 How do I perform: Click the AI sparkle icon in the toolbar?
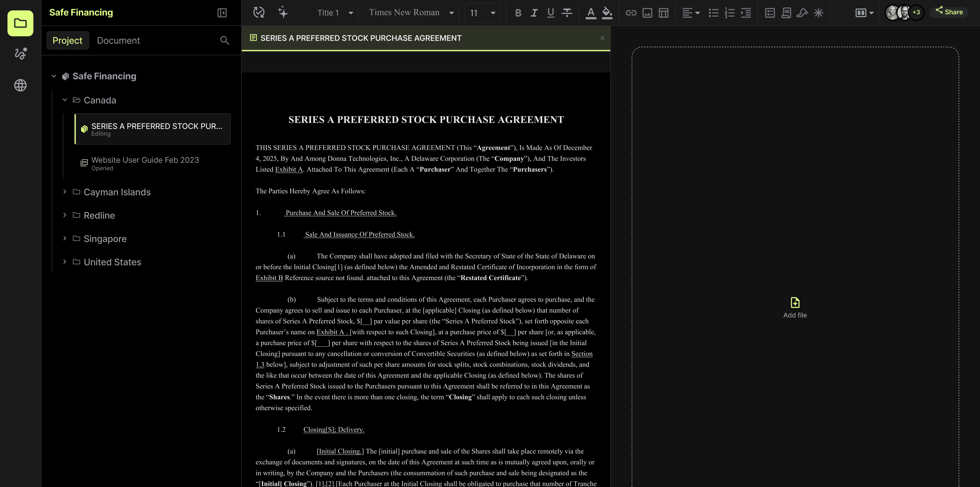[283, 12]
